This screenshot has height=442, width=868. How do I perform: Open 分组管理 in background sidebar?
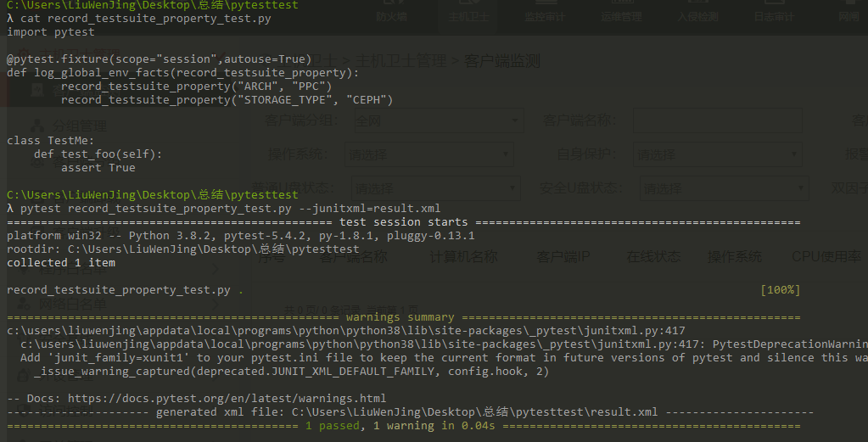coord(80,126)
